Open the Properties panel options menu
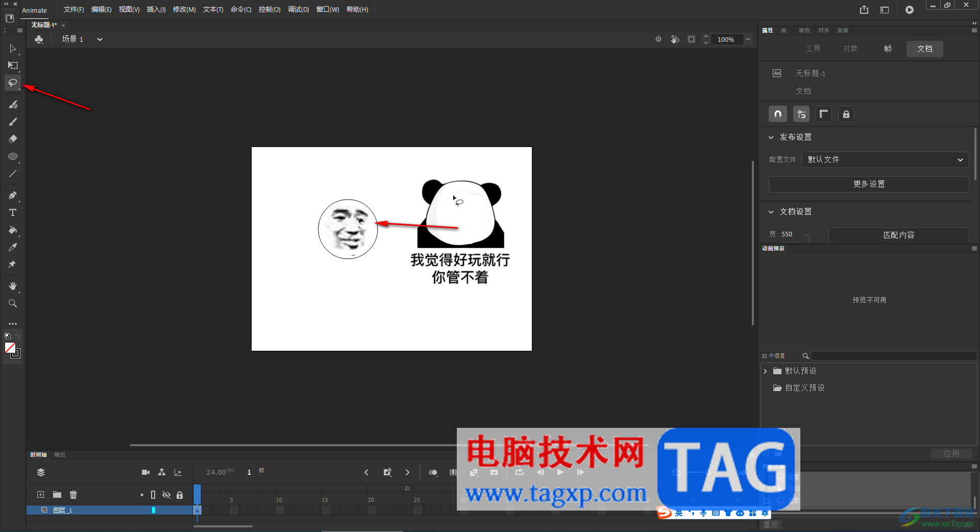Viewport: 980px width, 532px height. coord(974,31)
